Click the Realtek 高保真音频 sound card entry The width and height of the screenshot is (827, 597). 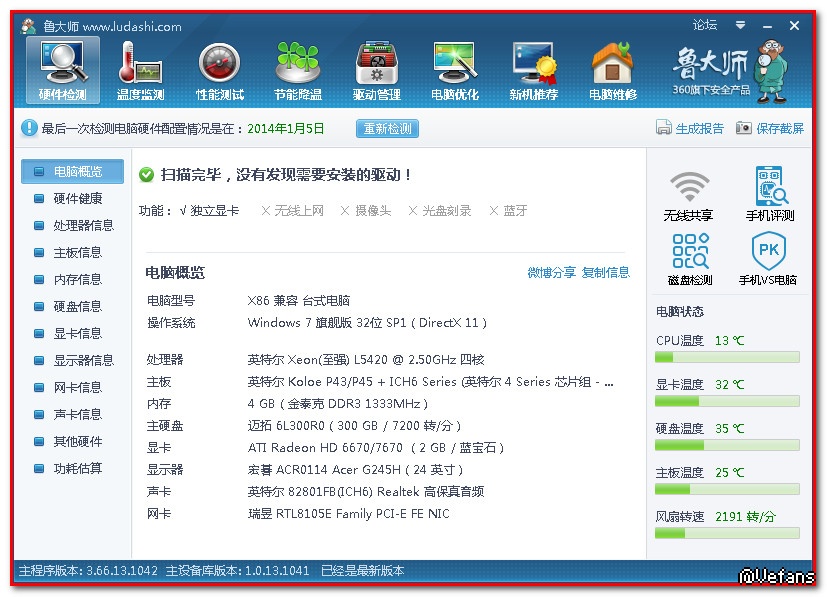pyautogui.click(x=366, y=492)
